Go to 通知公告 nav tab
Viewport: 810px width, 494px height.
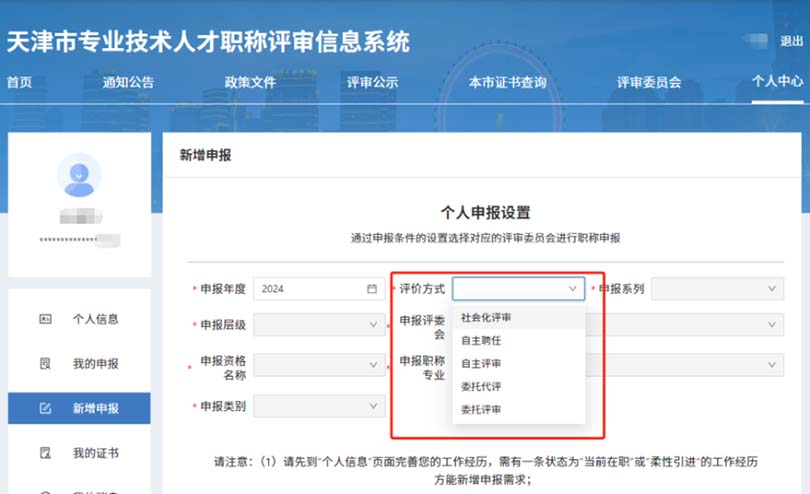click(x=128, y=82)
